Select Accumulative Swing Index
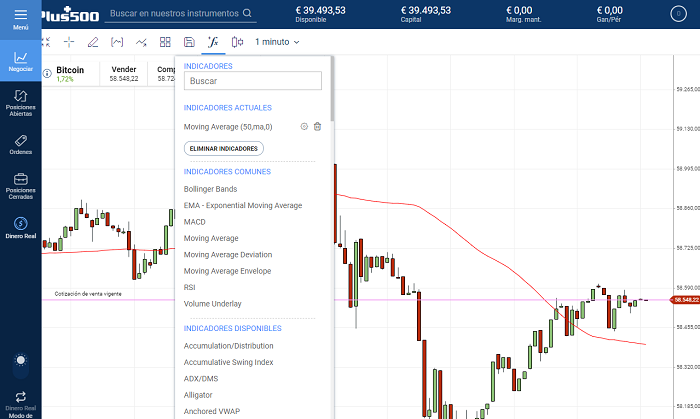 (x=229, y=362)
